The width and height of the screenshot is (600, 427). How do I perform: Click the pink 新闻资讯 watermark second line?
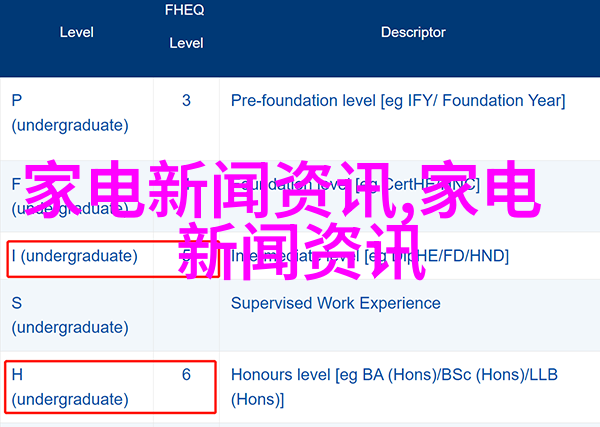click(x=302, y=251)
